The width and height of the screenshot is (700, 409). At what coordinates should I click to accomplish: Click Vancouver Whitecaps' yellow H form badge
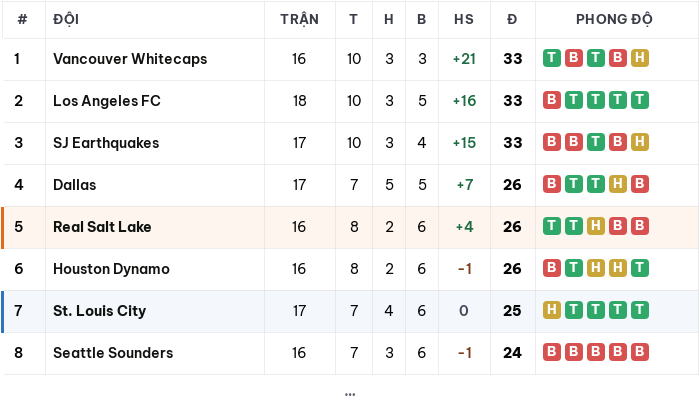640,58
